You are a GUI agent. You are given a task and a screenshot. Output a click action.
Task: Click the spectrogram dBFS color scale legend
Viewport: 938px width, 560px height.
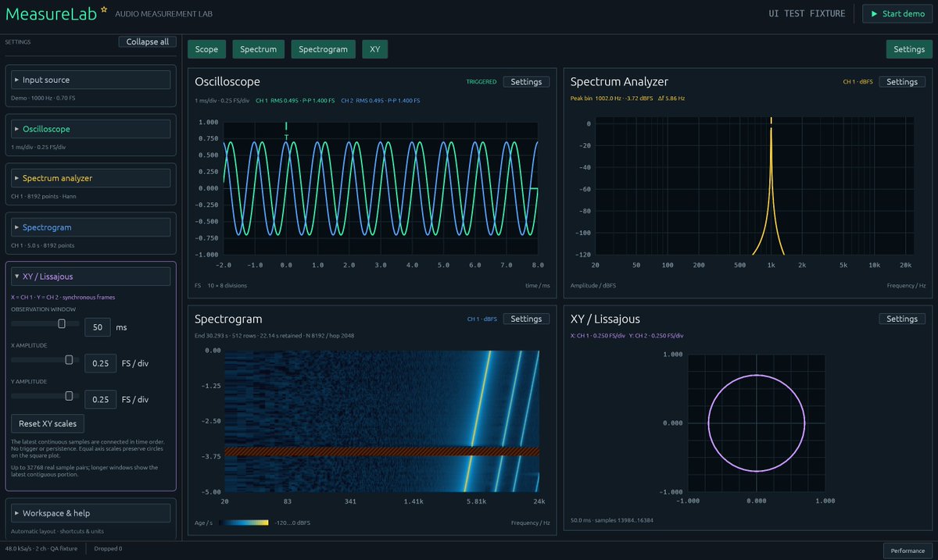(244, 523)
